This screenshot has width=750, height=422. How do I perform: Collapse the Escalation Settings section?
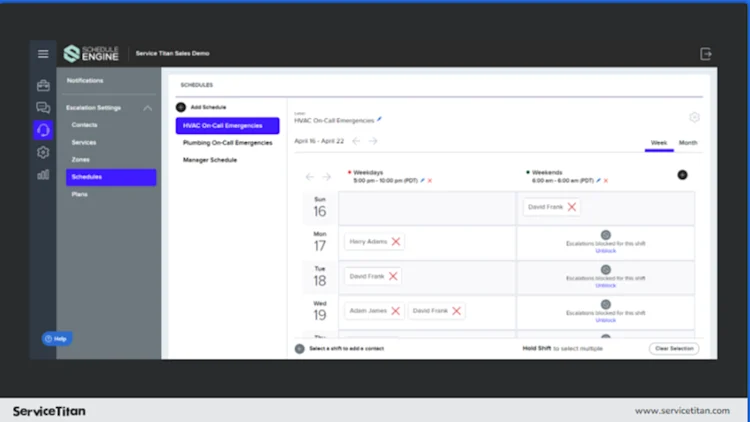tap(147, 108)
